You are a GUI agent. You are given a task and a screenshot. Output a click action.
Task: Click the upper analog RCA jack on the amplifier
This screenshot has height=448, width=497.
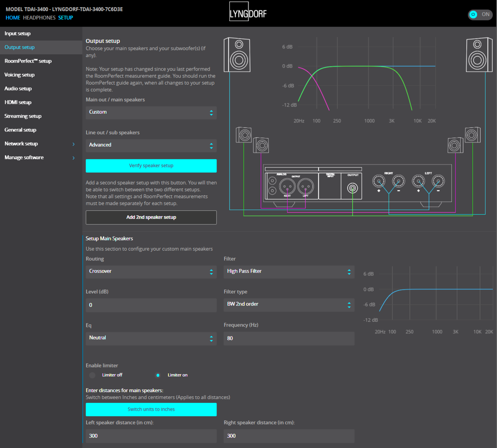pos(272,181)
